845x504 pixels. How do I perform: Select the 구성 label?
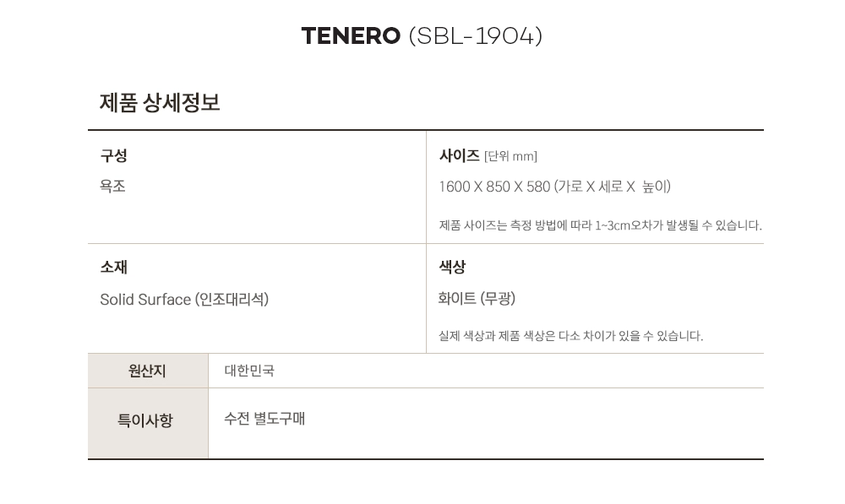click(113, 156)
